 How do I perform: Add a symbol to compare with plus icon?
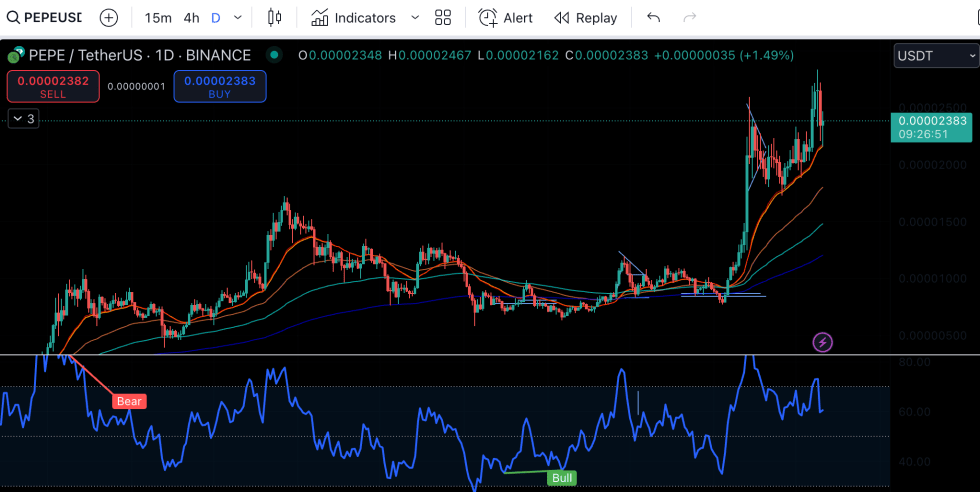(109, 18)
